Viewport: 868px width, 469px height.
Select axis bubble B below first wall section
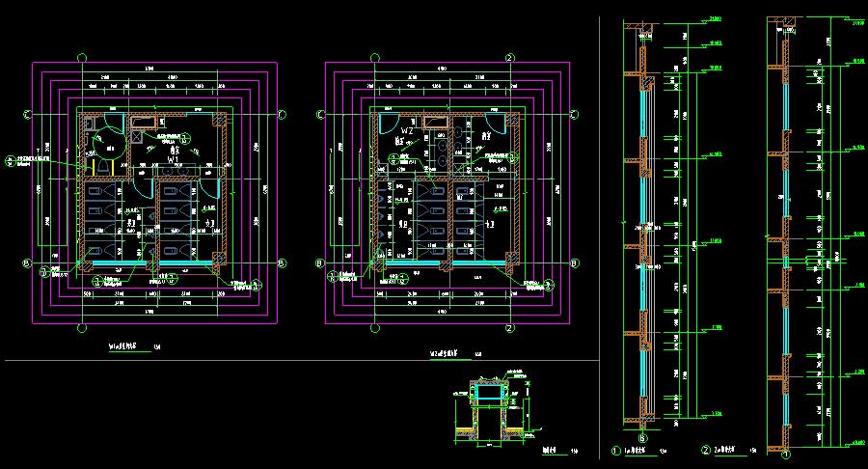[x=643, y=440]
